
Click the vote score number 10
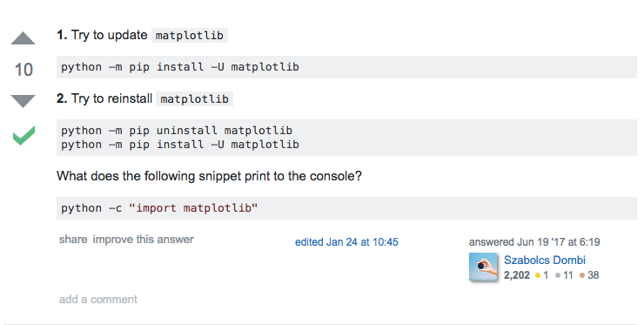[x=23, y=70]
